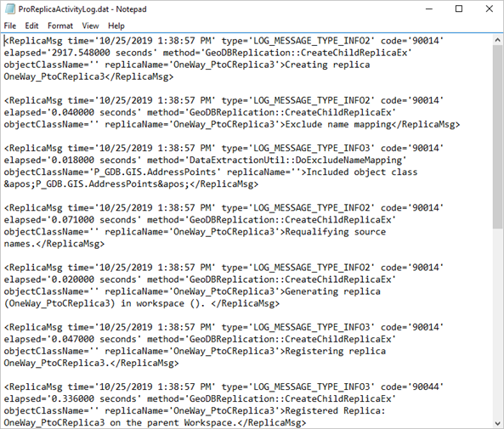
Task: Click text 'Generating replica'
Action: [x=332, y=291]
